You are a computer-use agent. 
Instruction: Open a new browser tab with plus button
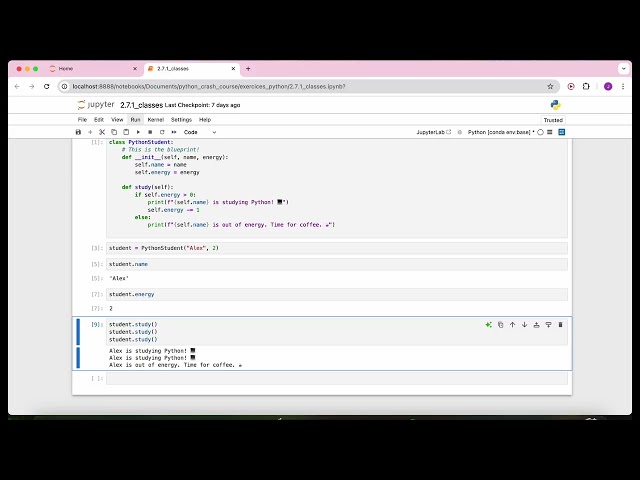click(248, 69)
